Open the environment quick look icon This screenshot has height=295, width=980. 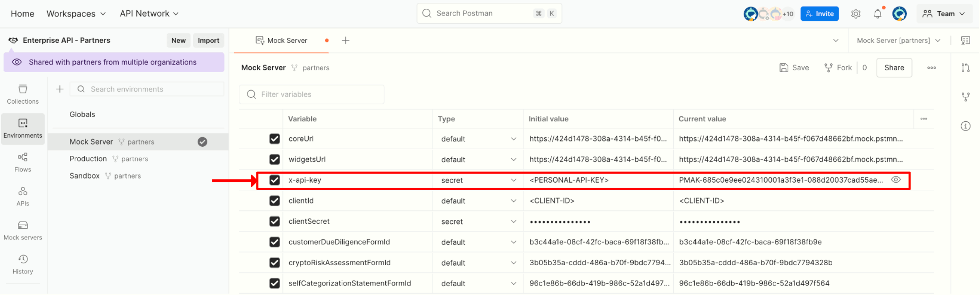click(x=966, y=40)
